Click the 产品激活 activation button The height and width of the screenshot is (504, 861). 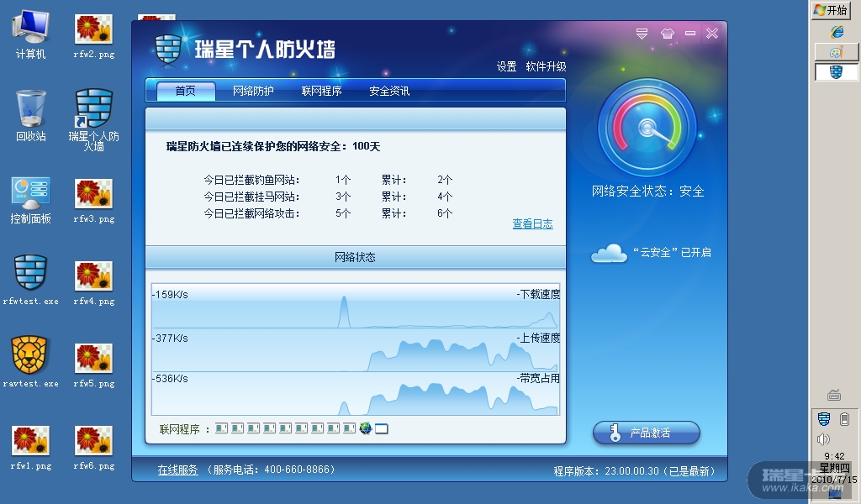point(647,433)
